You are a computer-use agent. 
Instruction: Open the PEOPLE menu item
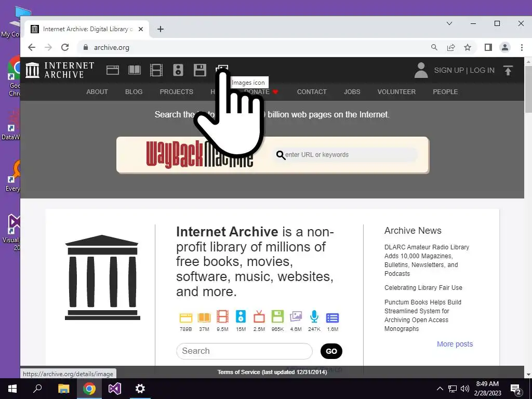point(445,91)
